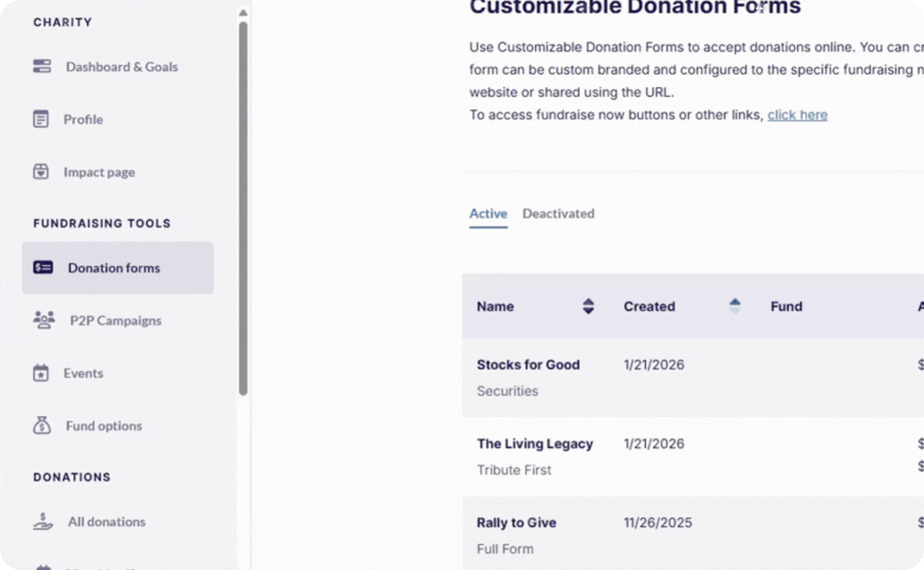
Task: Open the Stocks for Good form
Action: coord(528,364)
